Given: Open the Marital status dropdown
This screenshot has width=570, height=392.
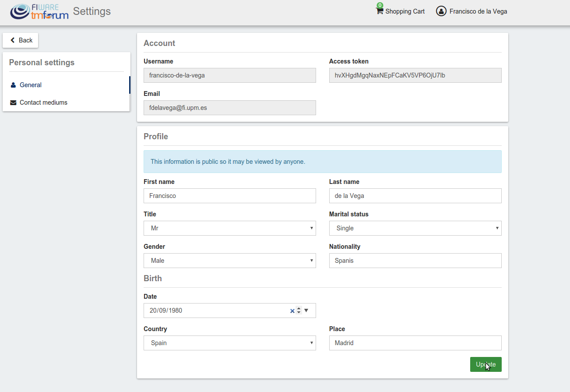Looking at the screenshot, I should click(x=415, y=228).
